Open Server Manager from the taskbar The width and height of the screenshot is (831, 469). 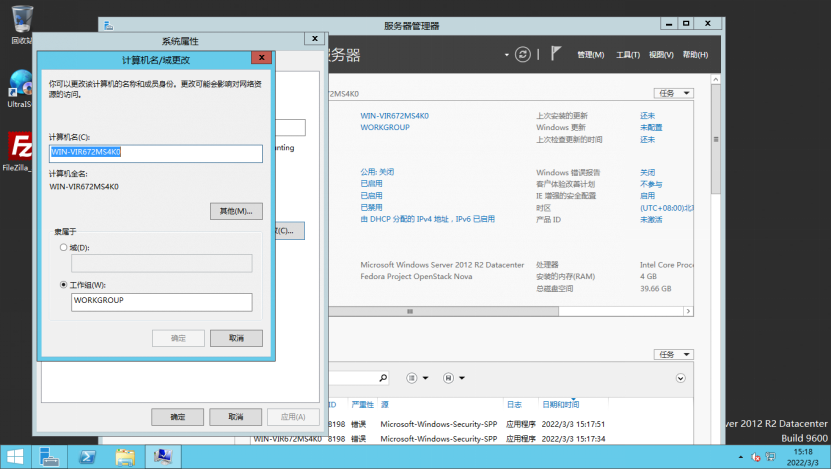(x=49, y=457)
